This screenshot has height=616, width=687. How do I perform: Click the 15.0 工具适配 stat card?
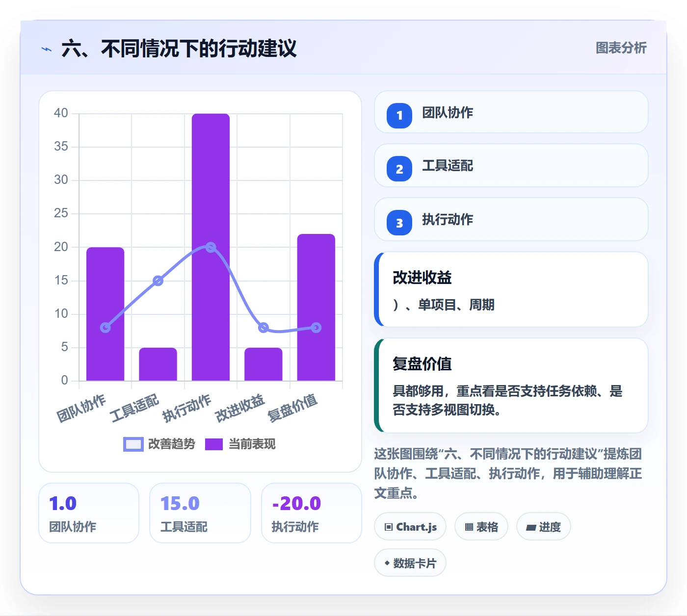pyautogui.click(x=200, y=513)
